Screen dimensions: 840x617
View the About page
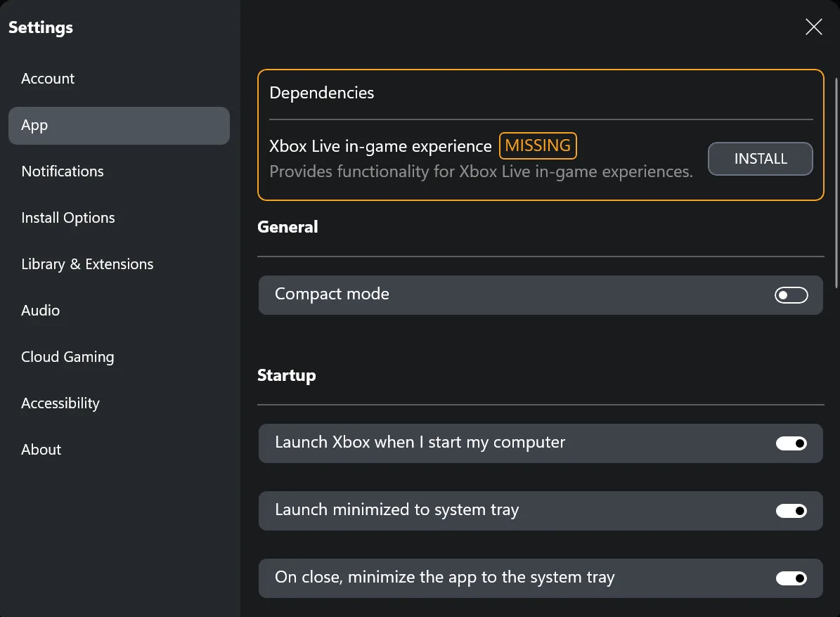pyautogui.click(x=41, y=450)
